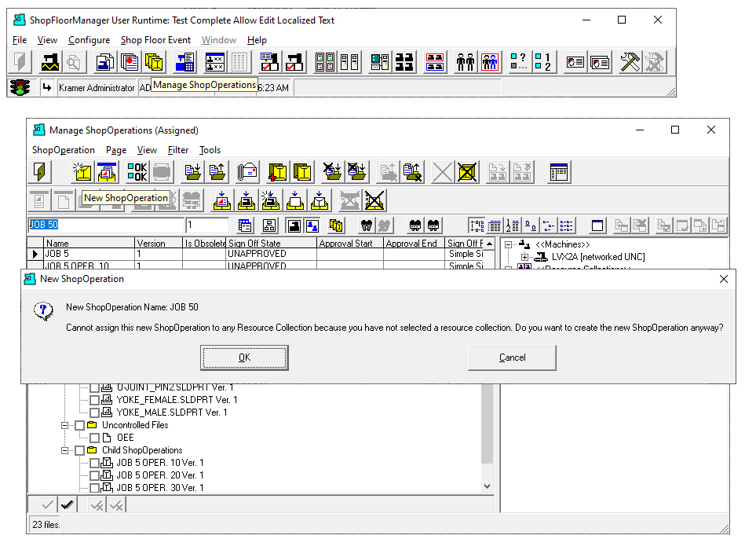Click the Kramer Administrator status text
The width and height of the screenshot is (756, 550).
click(x=97, y=88)
